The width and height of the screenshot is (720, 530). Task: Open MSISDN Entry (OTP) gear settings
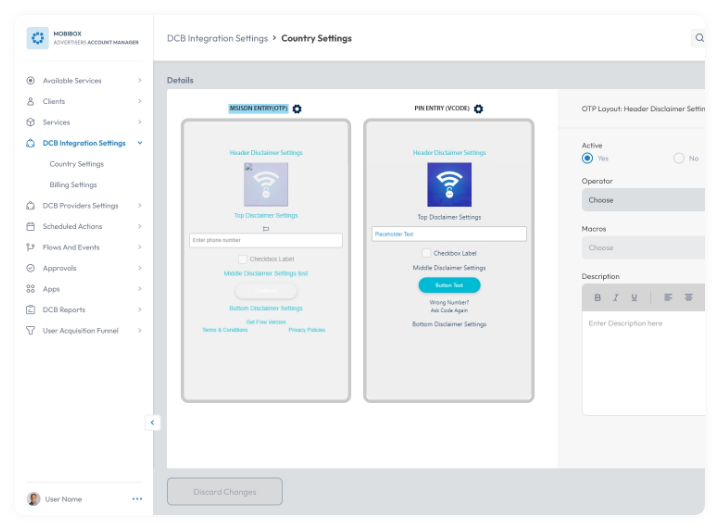297,109
